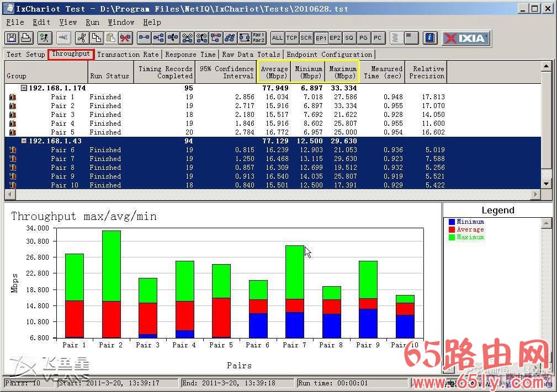Toggle the PC grouping button
Viewport: 557px width, 392px height.
(378, 38)
